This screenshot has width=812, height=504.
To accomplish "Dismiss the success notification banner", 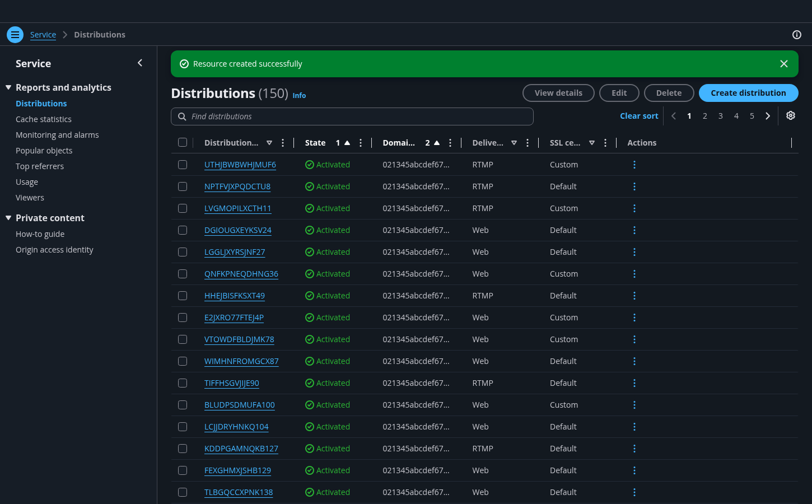I will [x=784, y=64].
